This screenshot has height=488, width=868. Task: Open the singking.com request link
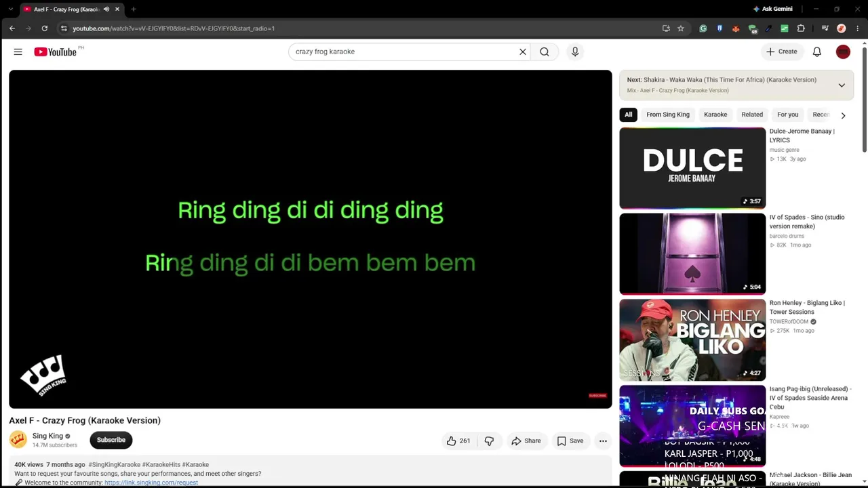point(151,483)
